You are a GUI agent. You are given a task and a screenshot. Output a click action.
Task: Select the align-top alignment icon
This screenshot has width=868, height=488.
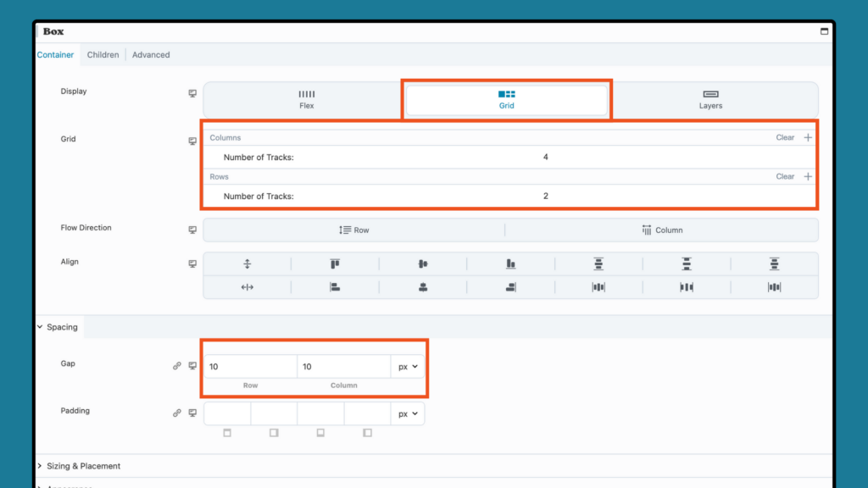point(334,264)
